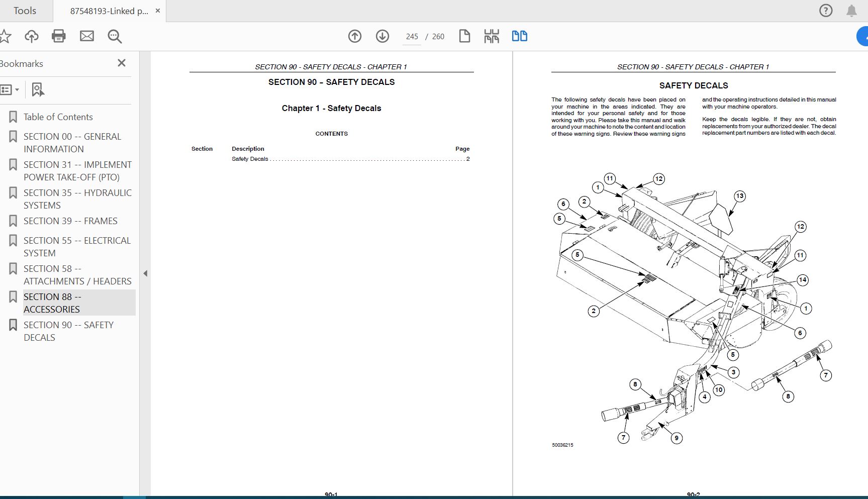Open the SECTION 00 -- GENERAL INFORMATION bookmark
868x499 pixels.
coord(72,143)
